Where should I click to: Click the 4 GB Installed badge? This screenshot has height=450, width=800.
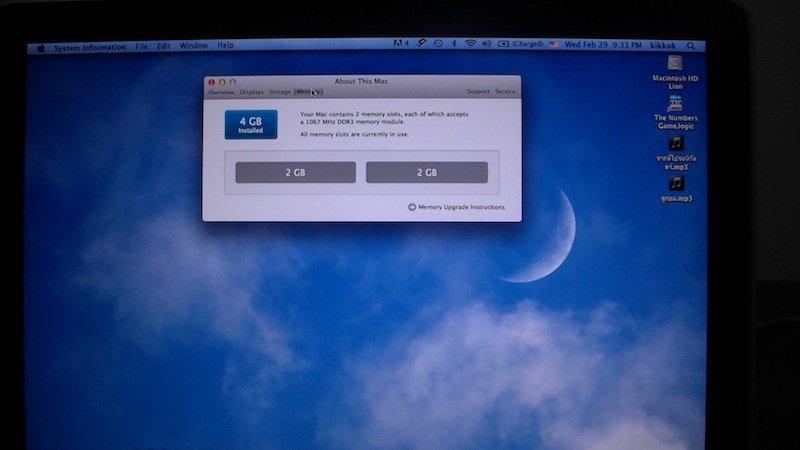251,124
